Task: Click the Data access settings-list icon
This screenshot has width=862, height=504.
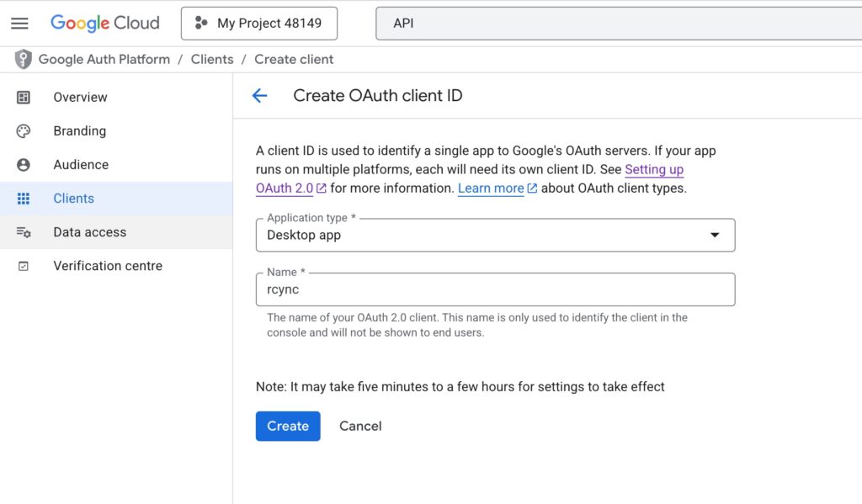Action: (24, 232)
